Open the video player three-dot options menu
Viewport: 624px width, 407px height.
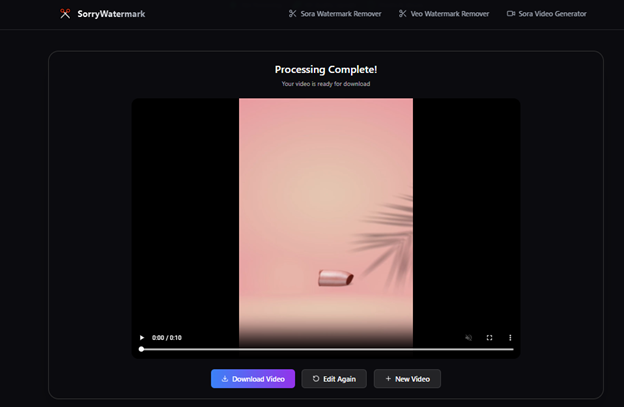pyautogui.click(x=510, y=338)
